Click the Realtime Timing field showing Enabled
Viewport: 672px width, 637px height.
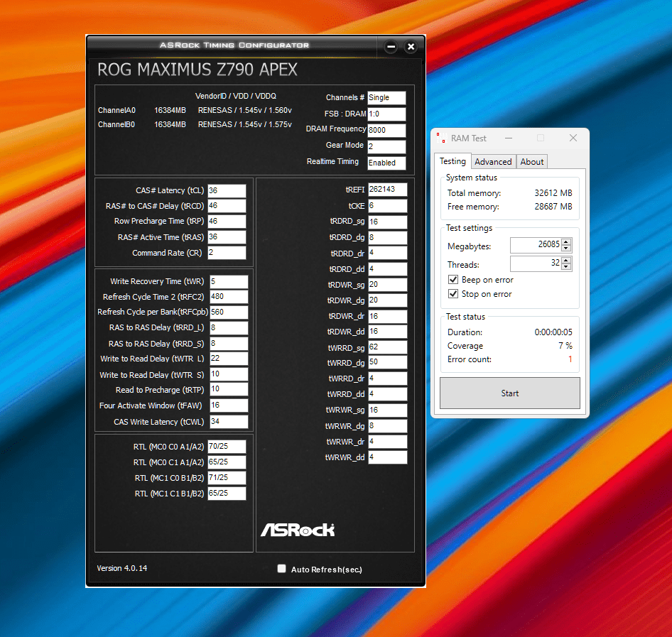(386, 163)
